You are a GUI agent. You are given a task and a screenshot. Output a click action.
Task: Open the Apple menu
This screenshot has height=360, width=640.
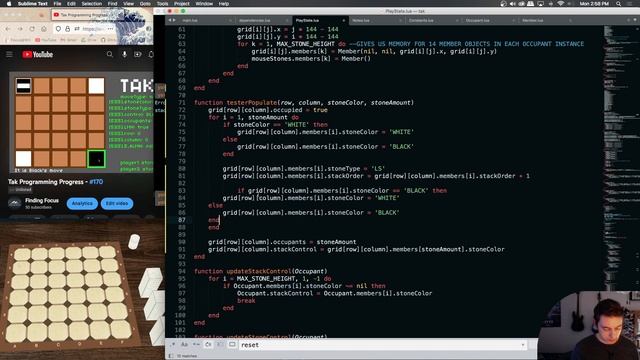point(9,4)
